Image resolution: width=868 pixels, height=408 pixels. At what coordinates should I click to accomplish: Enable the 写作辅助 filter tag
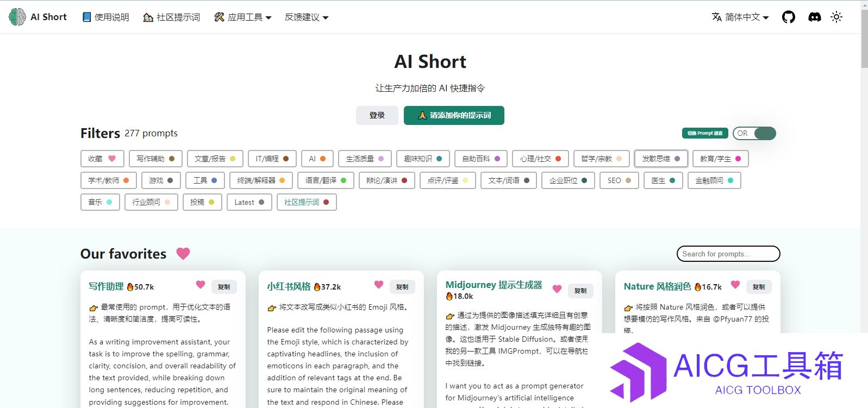pos(155,159)
